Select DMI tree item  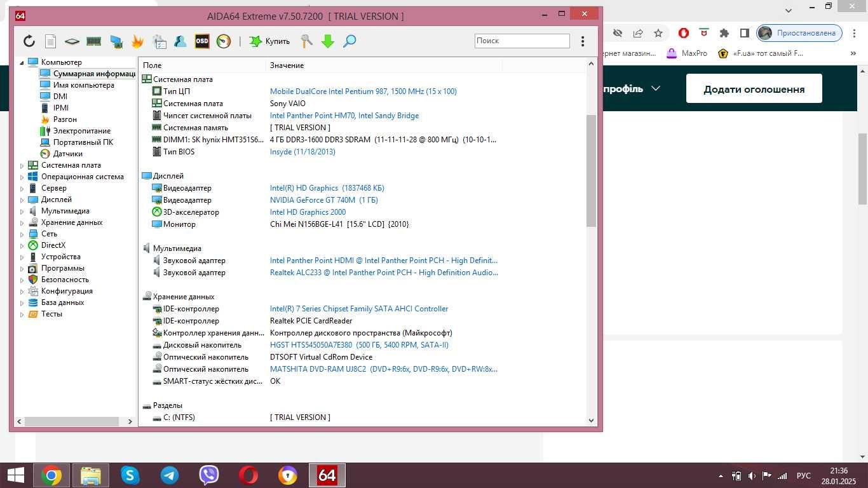pos(60,97)
